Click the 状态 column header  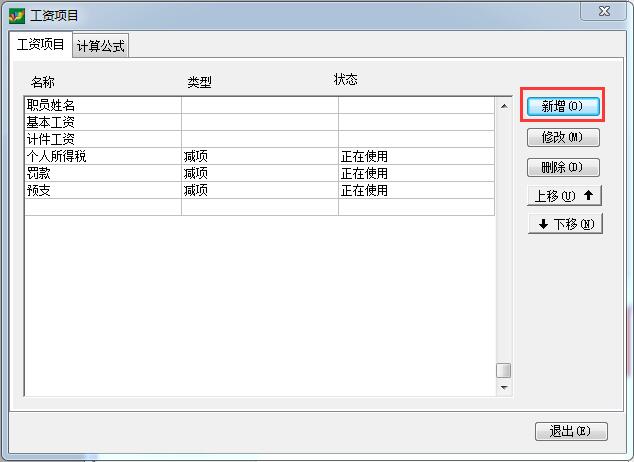coord(345,79)
